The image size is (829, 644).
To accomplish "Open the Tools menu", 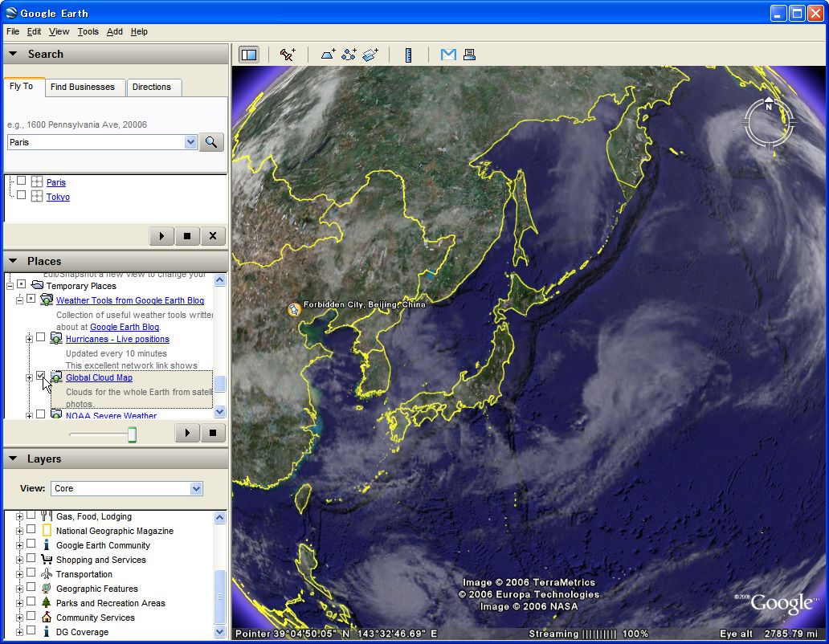I will [88, 31].
